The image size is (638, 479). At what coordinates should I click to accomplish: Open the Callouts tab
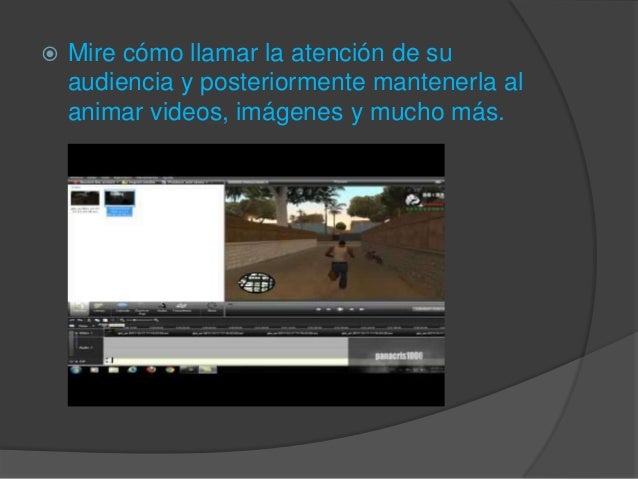(x=122, y=308)
